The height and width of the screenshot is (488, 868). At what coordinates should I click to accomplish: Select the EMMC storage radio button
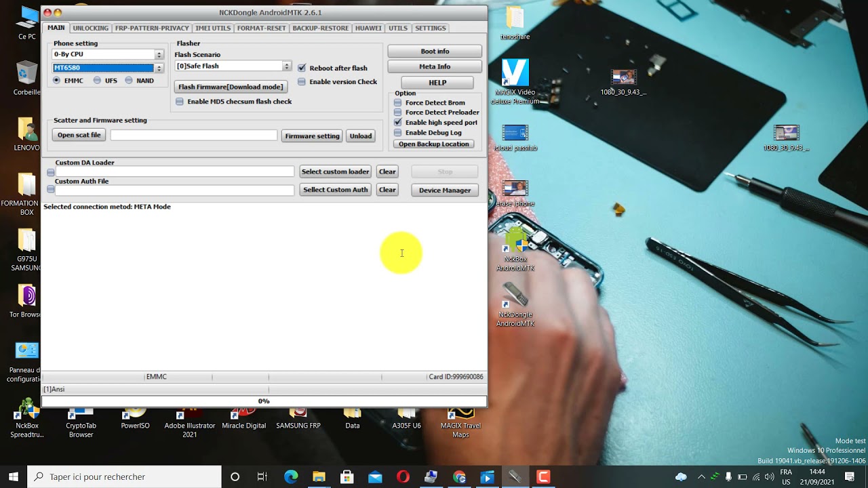coord(57,81)
